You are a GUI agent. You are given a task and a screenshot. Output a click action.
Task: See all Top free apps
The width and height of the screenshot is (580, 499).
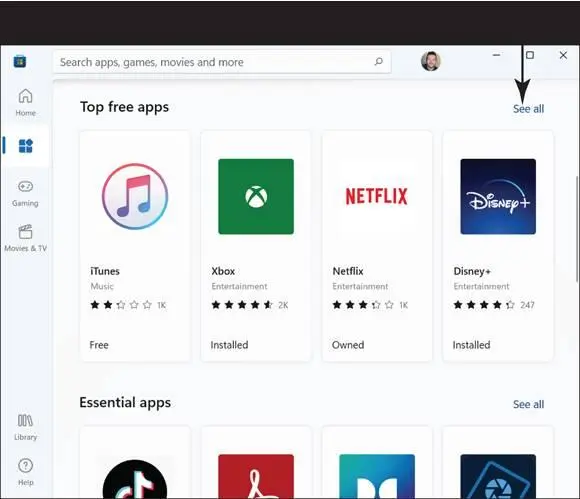(528, 109)
